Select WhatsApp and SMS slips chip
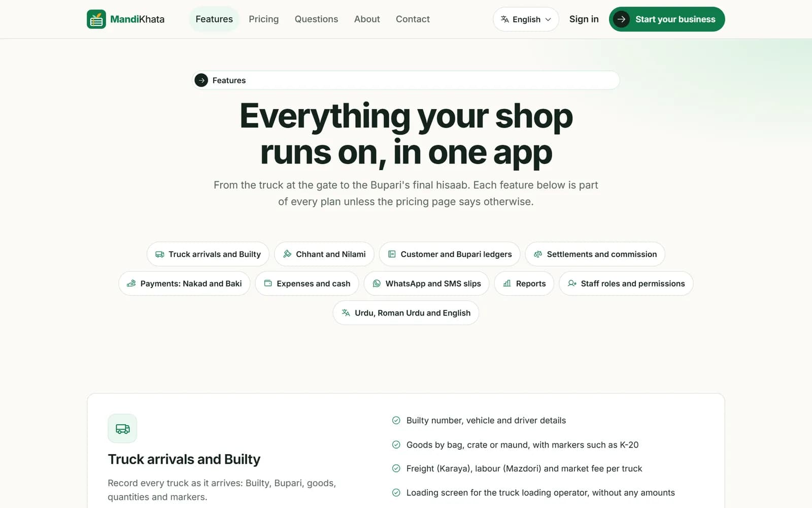This screenshot has width=812, height=508. pyautogui.click(x=427, y=283)
